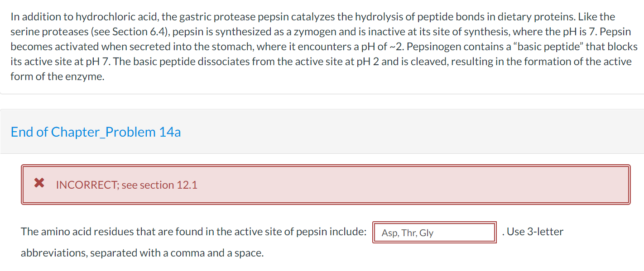Screen dimensions: 644x271
Task: Click the "form of the enzyme." line
Action: 57,76
